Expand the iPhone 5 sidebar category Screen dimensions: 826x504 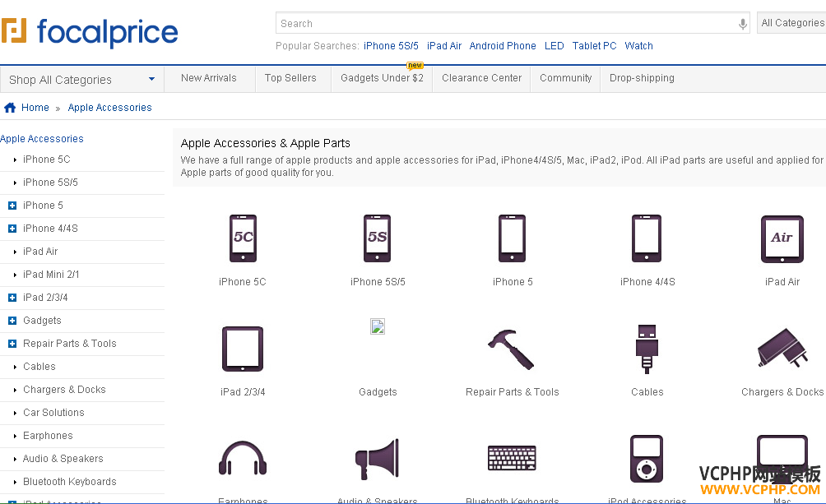click(x=12, y=206)
